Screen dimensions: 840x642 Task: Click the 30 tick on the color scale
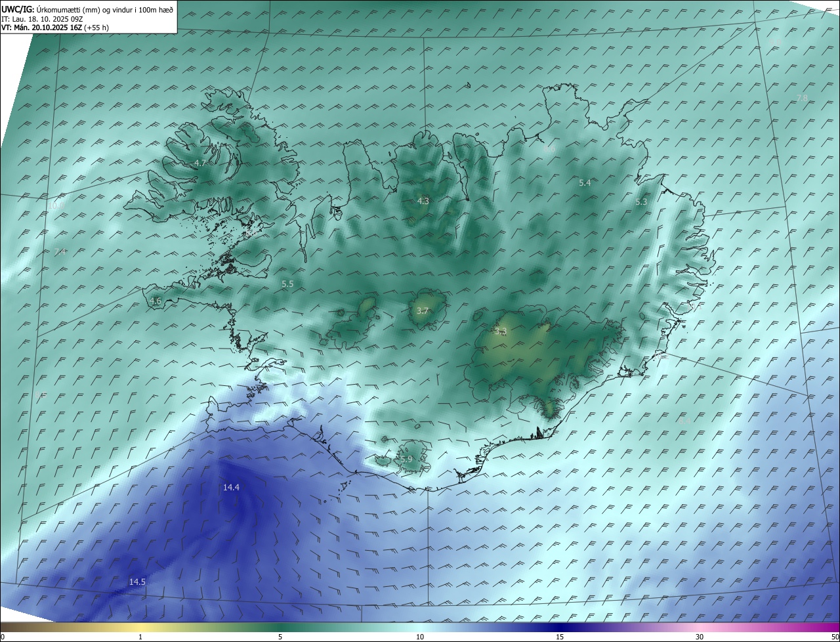(x=700, y=637)
